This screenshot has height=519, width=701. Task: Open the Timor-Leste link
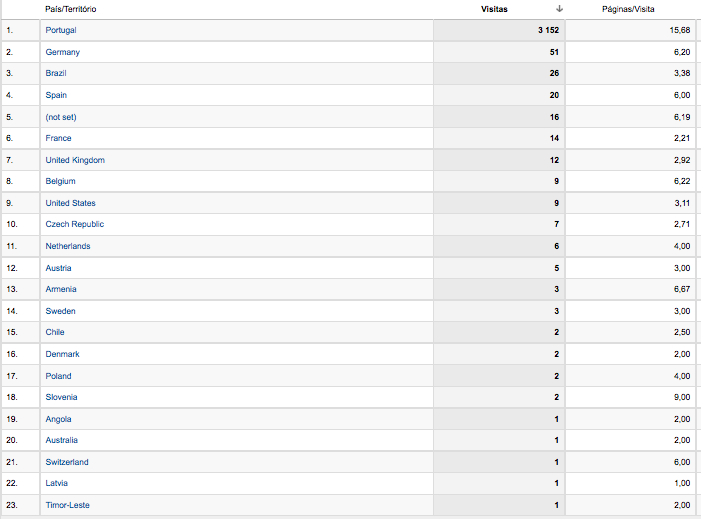click(67, 505)
